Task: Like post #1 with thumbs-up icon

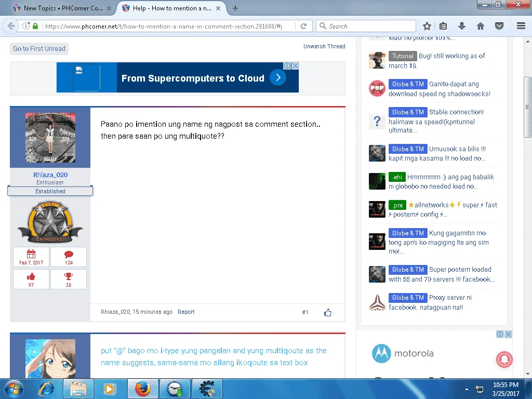Action: 327,312
